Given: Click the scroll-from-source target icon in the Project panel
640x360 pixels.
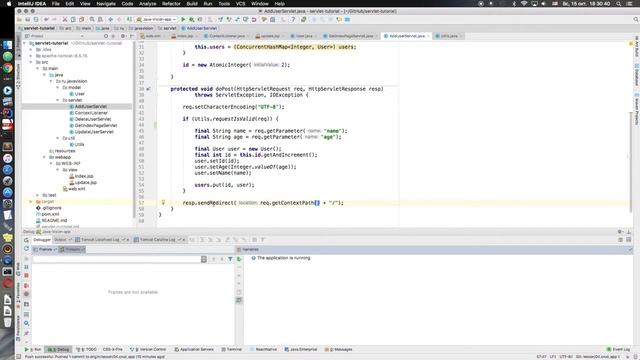Looking at the screenshot, I should (106, 36).
